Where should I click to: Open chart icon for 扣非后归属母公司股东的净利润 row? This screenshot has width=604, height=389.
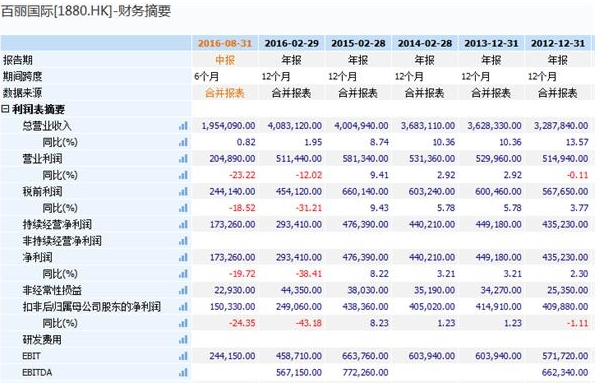click(183, 307)
